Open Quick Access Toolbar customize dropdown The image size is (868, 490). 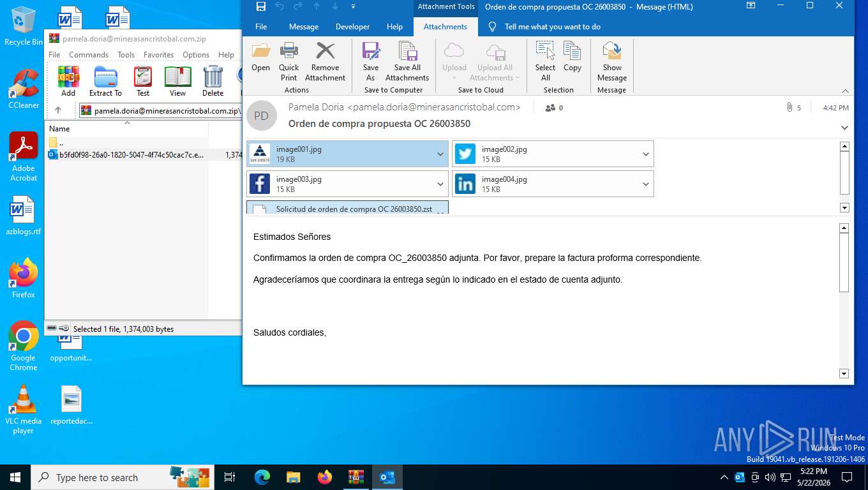pyautogui.click(x=354, y=6)
